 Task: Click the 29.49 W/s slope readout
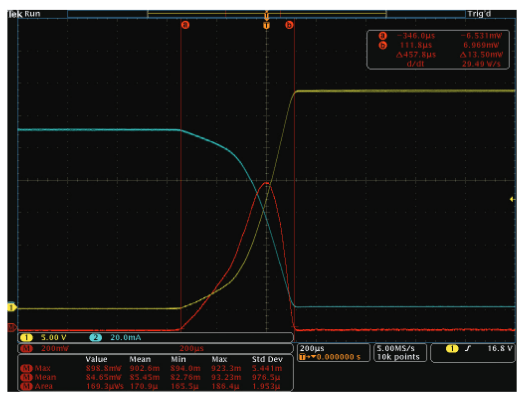click(x=481, y=64)
